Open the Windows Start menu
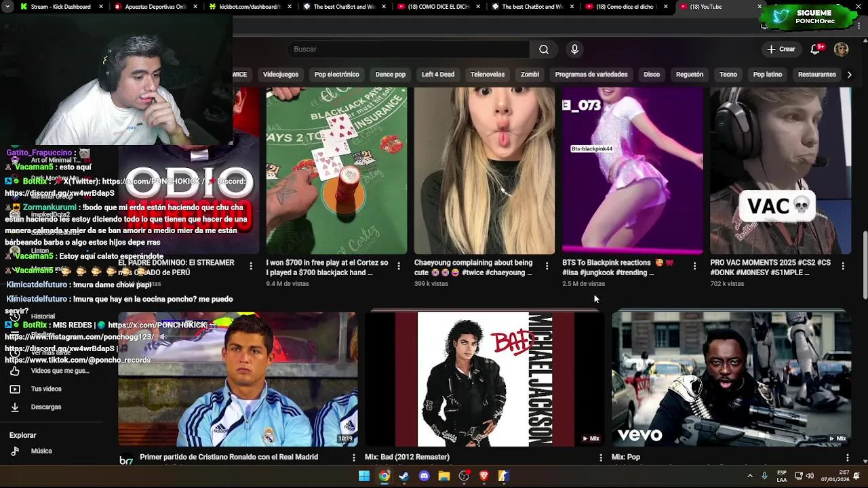The image size is (868, 488). pyautogui.click(x=364, y=476)
